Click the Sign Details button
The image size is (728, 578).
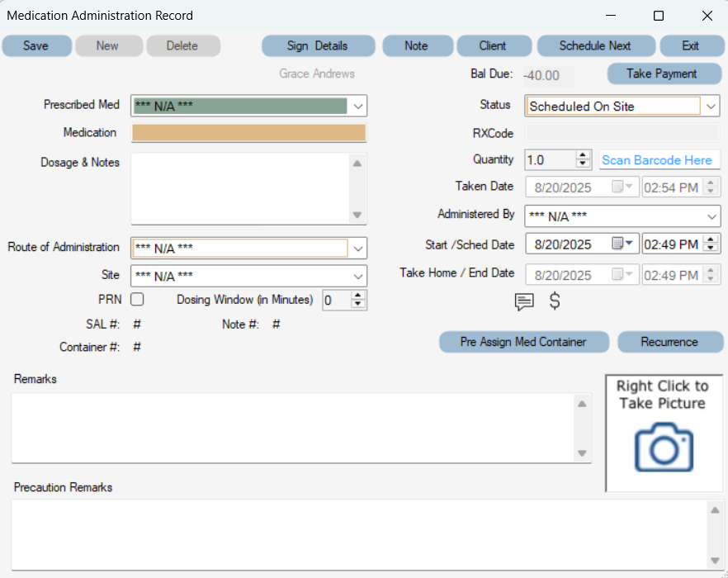click(x=318, y=45)
